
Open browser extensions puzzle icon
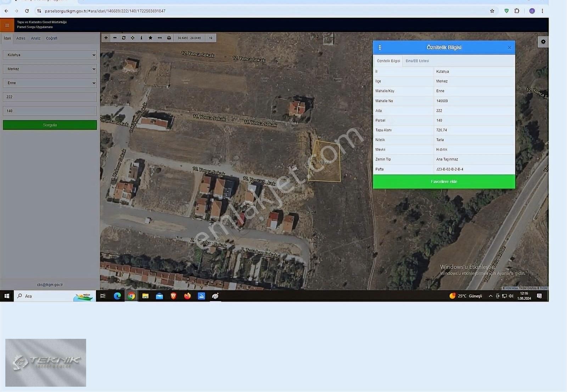pos(517,11)
